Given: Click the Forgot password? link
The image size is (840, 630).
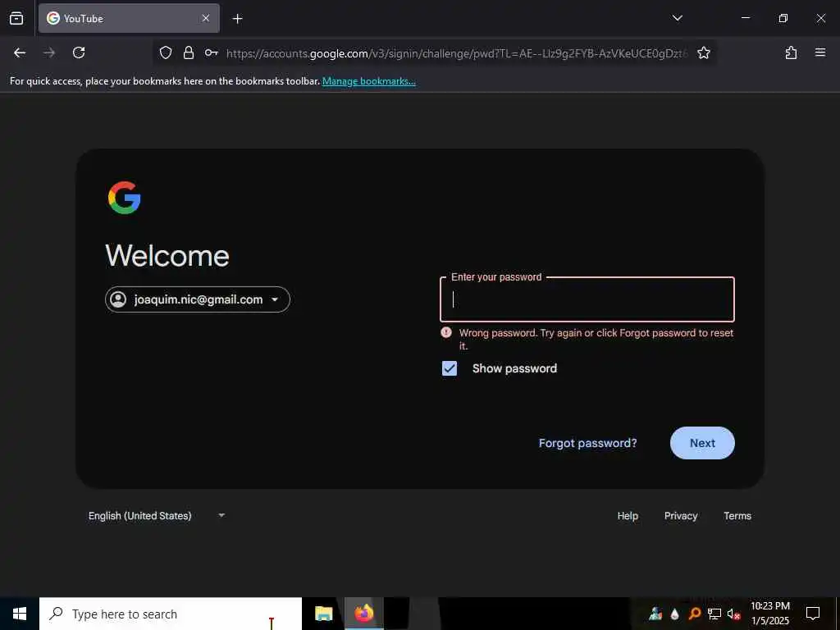Looking at the screenshot, I should point(587,443).
